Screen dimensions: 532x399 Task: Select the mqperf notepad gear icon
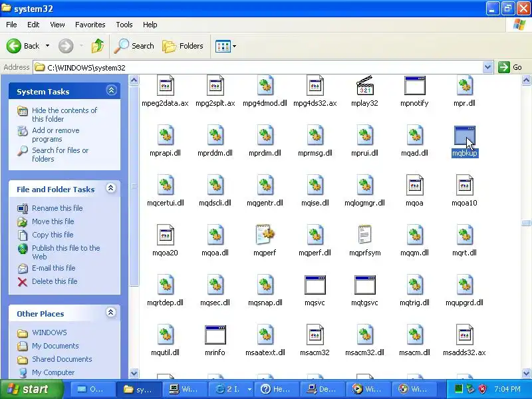click(x=265, y=235)
